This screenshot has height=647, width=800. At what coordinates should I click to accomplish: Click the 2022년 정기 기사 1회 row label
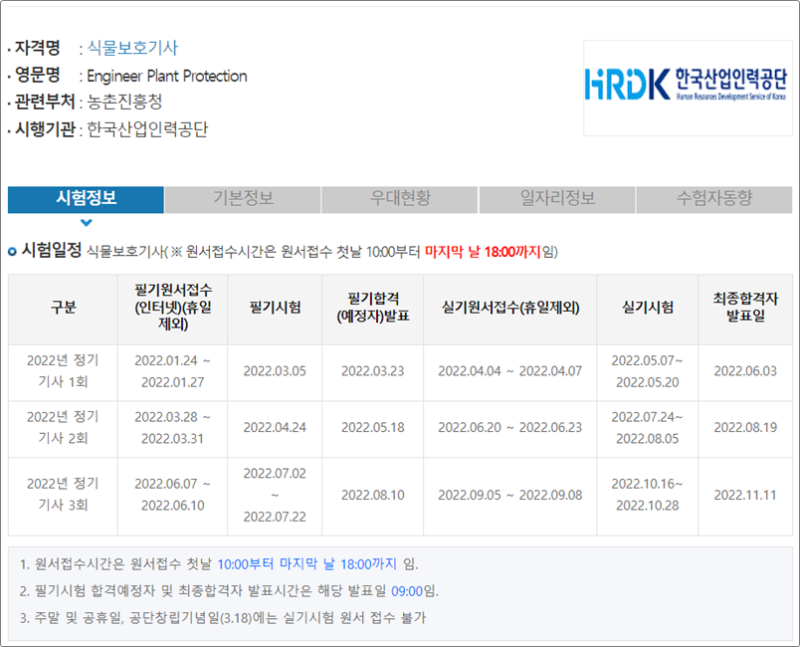pos(63,371)
